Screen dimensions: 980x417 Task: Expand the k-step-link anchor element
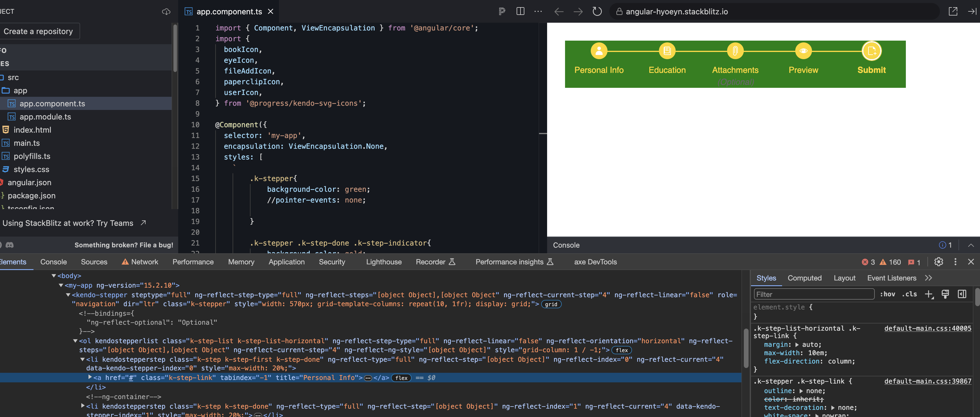point(90,378)
